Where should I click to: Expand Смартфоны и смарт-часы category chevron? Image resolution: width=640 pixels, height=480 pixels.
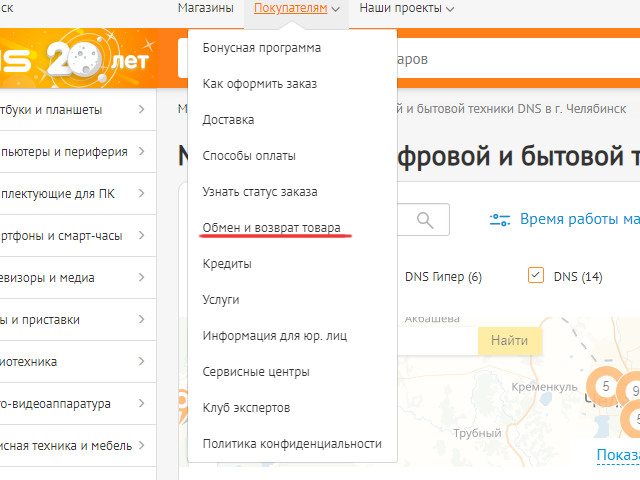141,235
